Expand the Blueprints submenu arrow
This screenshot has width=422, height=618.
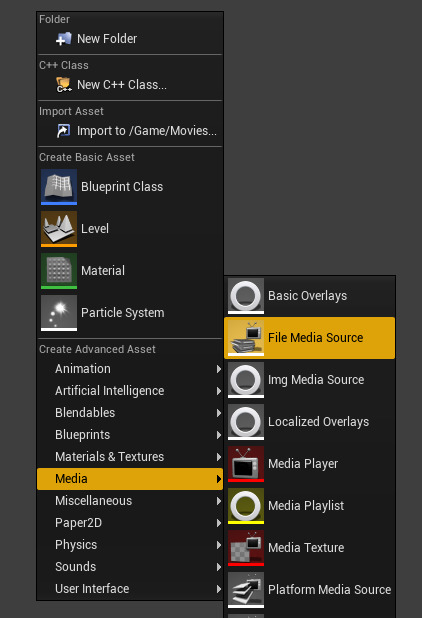tap(219, 435)
